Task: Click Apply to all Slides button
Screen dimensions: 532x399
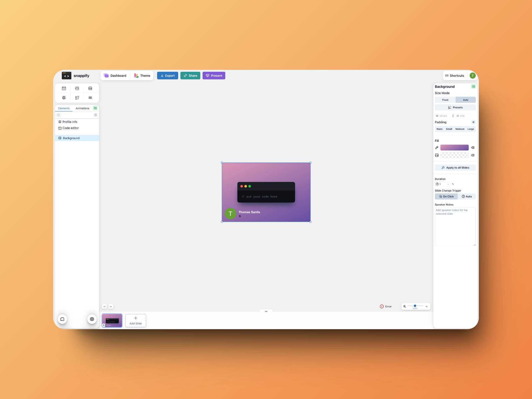Action: click(455, 168)
